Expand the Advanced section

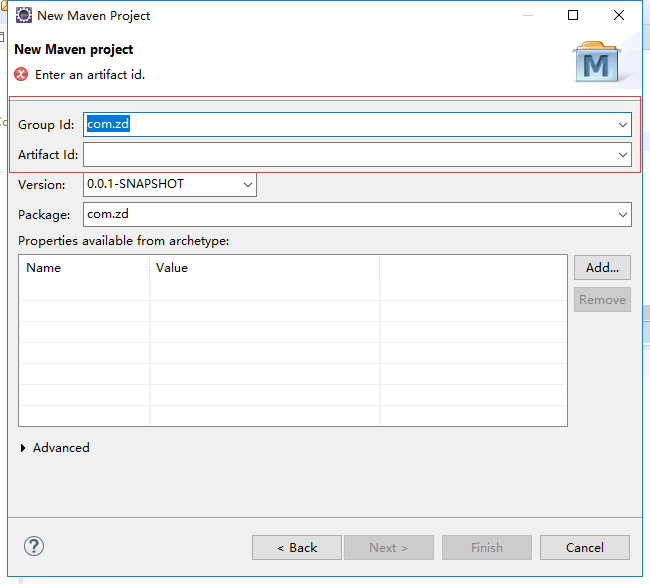coord(23,448)
